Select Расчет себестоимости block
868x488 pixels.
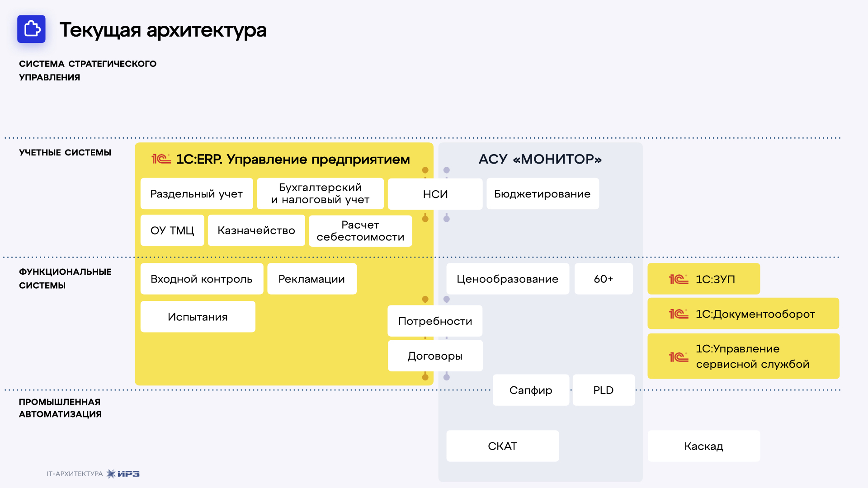coord(360,231)
